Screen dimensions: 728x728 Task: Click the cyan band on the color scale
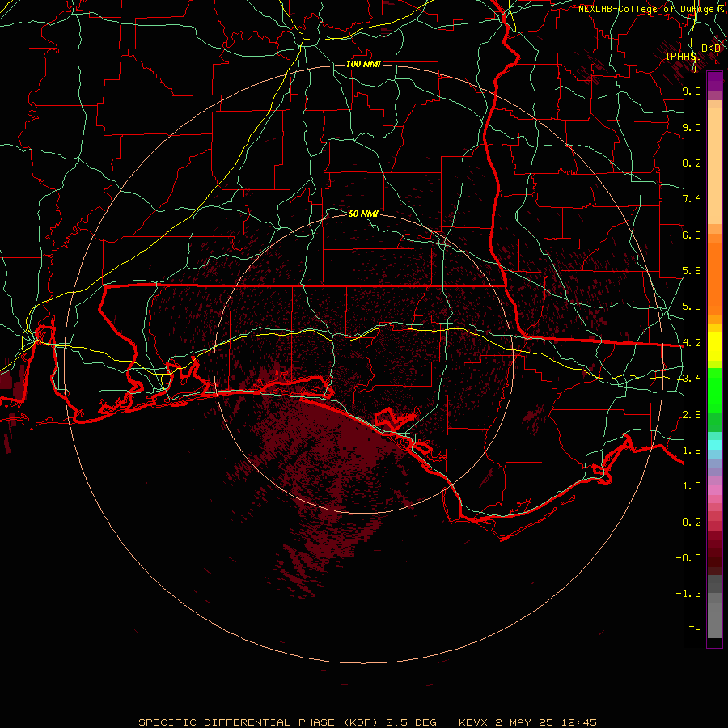pos(714,445)
